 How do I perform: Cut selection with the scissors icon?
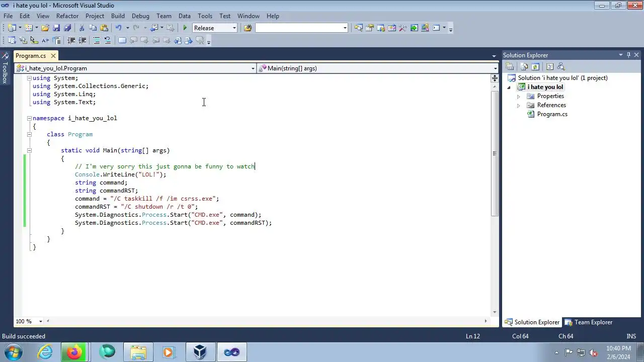82,28
